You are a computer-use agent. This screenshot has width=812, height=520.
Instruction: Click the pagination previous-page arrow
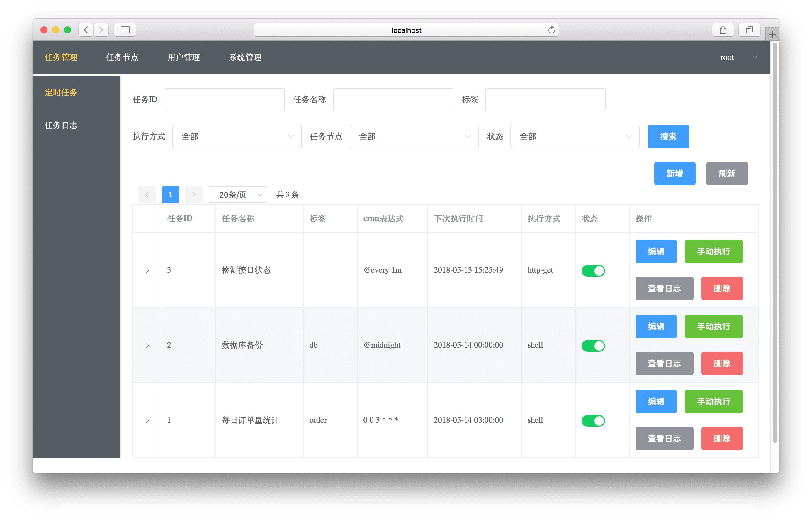pyautogui.click(x=147, y=195)
